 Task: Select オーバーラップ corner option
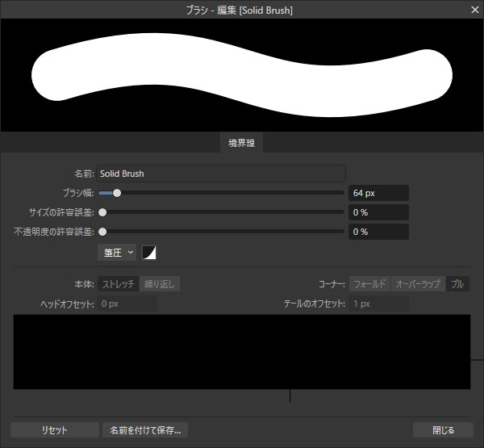coord(418,284)
